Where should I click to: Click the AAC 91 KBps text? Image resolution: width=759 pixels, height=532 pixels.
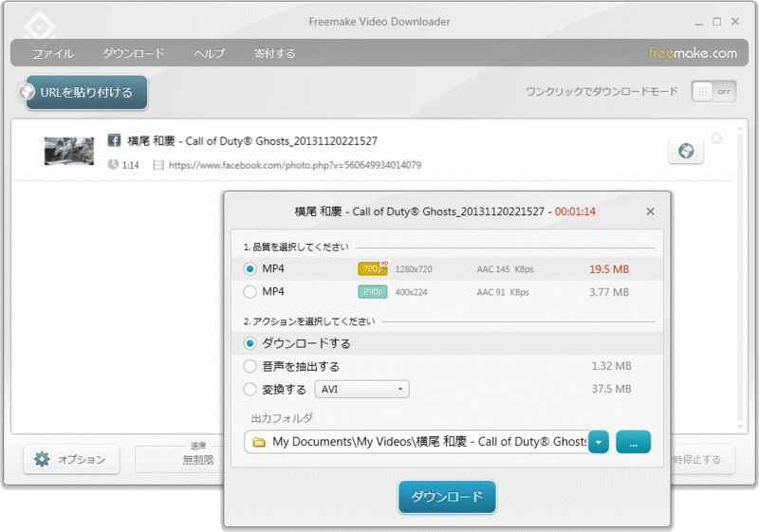point(503,292)
